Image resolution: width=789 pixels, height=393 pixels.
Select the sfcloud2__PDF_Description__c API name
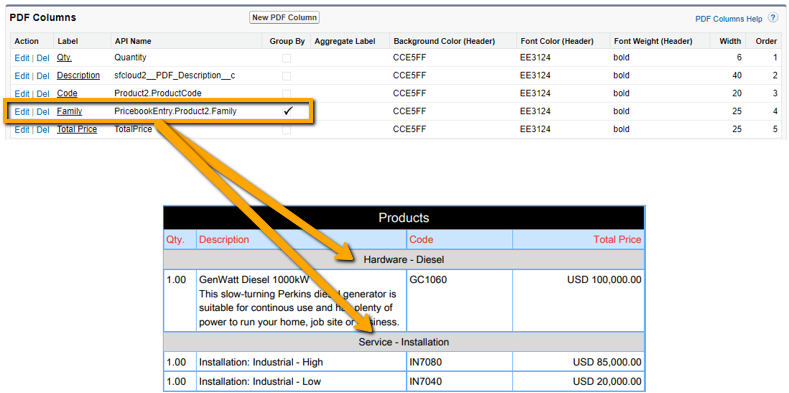175,76
